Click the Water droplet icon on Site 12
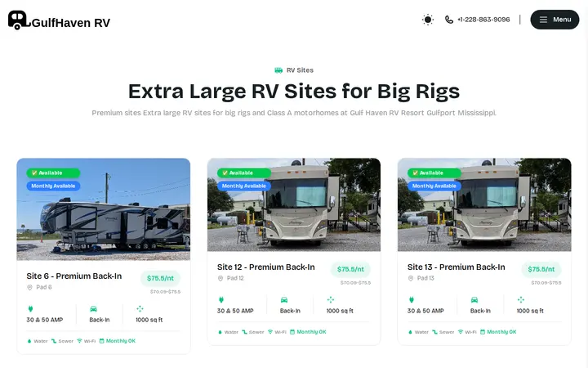 (x=220, y=332)
